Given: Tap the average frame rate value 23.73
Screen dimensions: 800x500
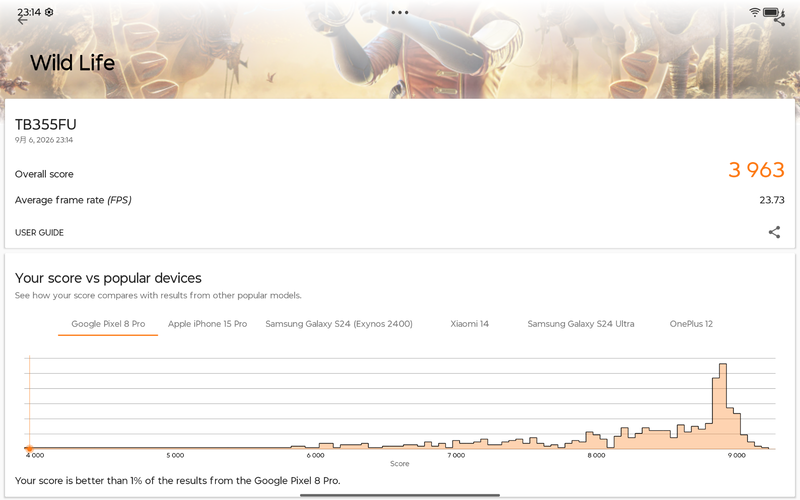Looking at the screenshot, I should 771,200.
